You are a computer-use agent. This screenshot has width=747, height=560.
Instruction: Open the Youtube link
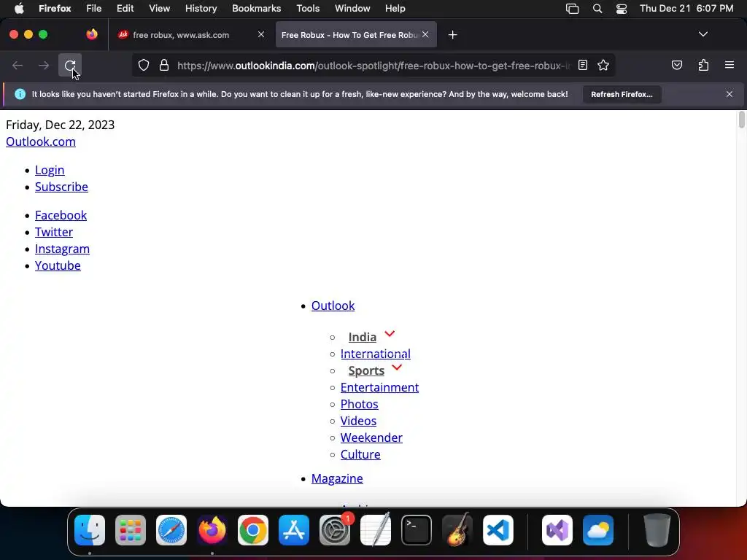58,265
